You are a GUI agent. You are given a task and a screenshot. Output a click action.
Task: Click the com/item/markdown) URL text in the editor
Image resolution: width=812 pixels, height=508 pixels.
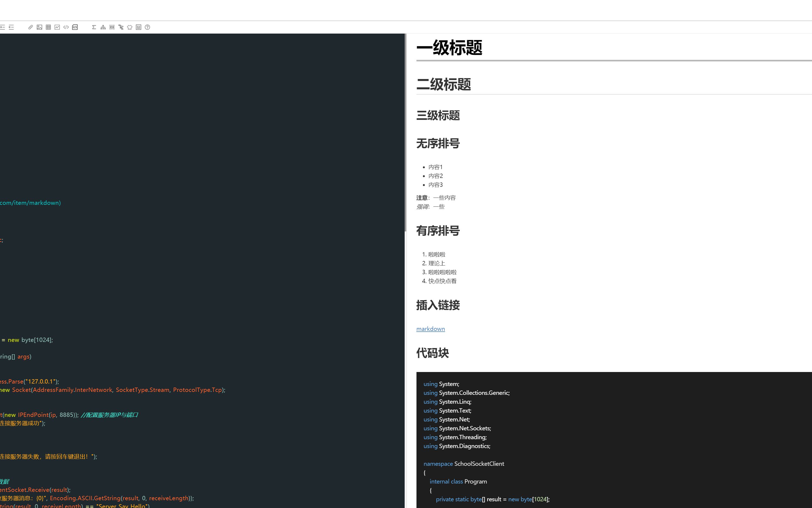pyautogui.click(x=30, y=203)
